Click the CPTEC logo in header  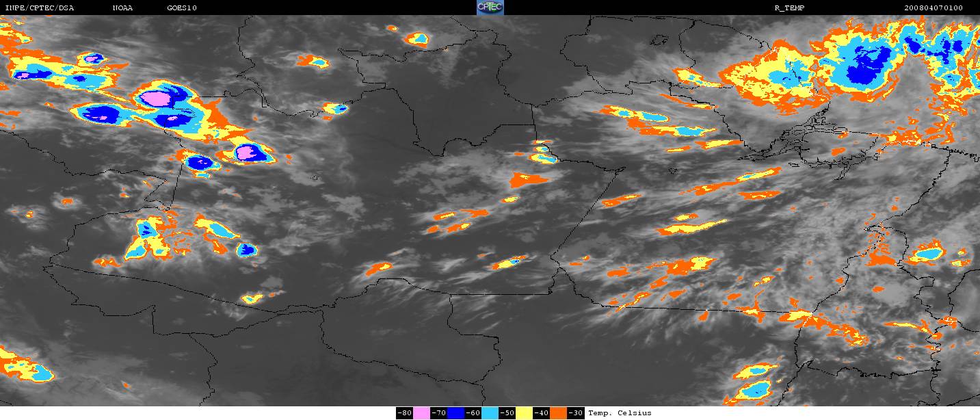pos(490,8)
